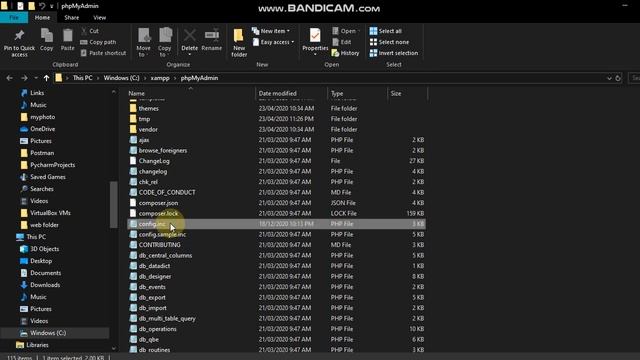Choose Copy path in Clipboard group
The image size is (640, 360).
98,42
